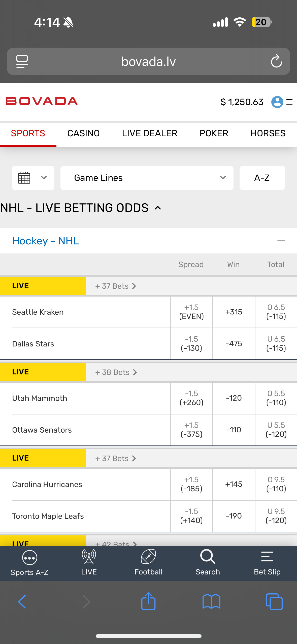Reload the bovada.lv page
Screen dimensions: 297x644
[276, 61]
